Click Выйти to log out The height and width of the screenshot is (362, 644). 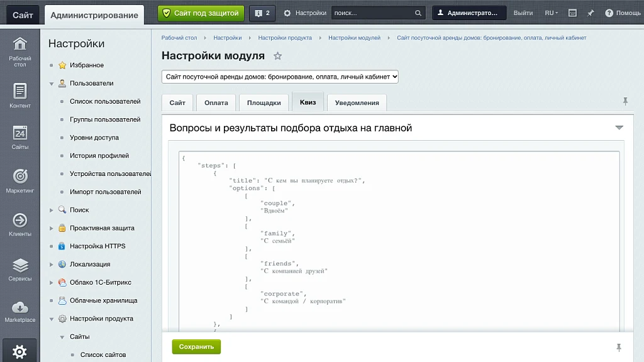pyautogui.click(x=523, y=13)
